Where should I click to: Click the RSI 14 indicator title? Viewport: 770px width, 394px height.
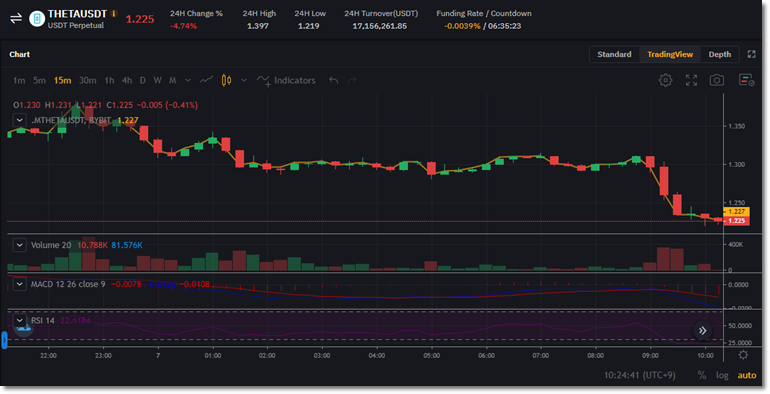tap(43, 320)
